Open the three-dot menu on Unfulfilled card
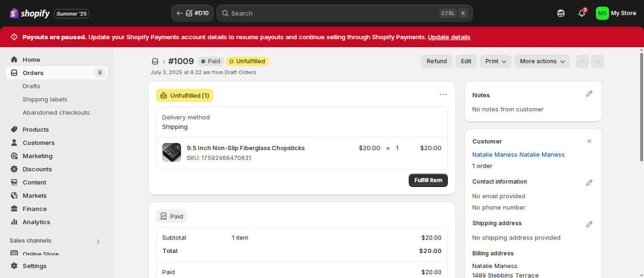 (x=443, y=94)
